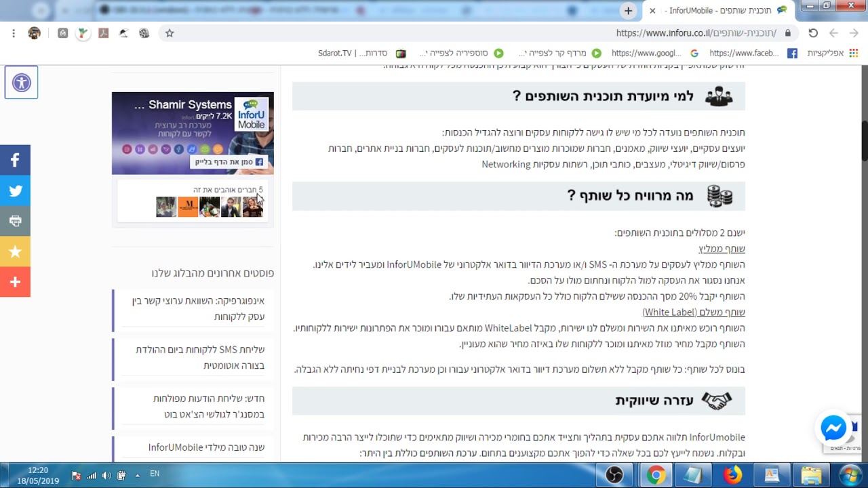Click the print sidebar button
Image resolution: width=868 pixels, height=488 pixels.
[15, 221]
